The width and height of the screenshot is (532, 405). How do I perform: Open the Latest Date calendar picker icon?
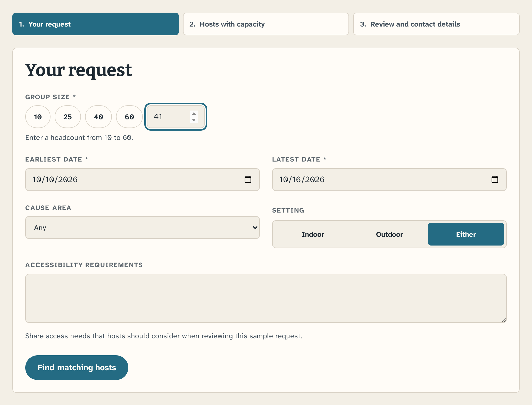[495, 179]
